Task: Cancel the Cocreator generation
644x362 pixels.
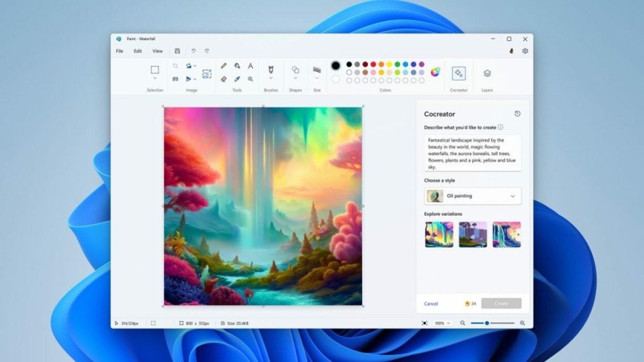Action: 431,303
